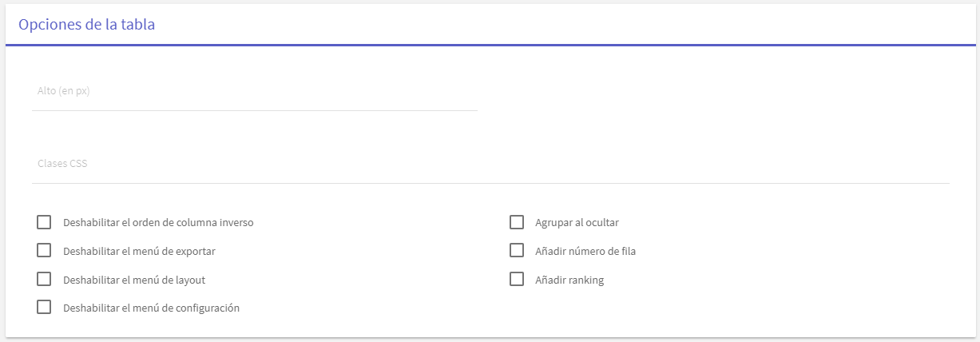Click the 'Alto (en px)' placeholder text

pos(63,91)
